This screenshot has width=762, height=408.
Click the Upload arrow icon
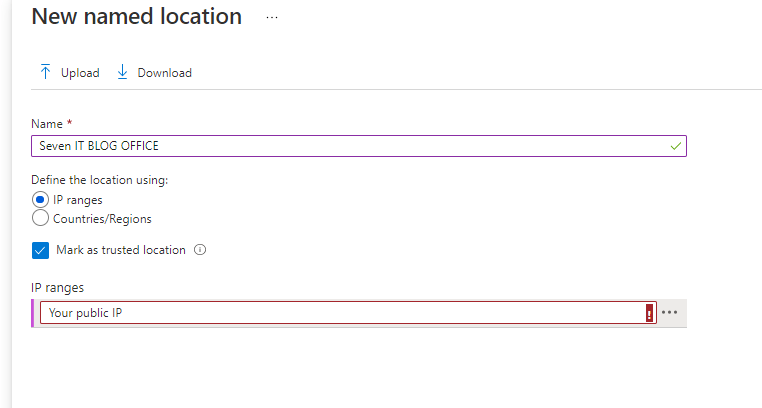point(45,72)
